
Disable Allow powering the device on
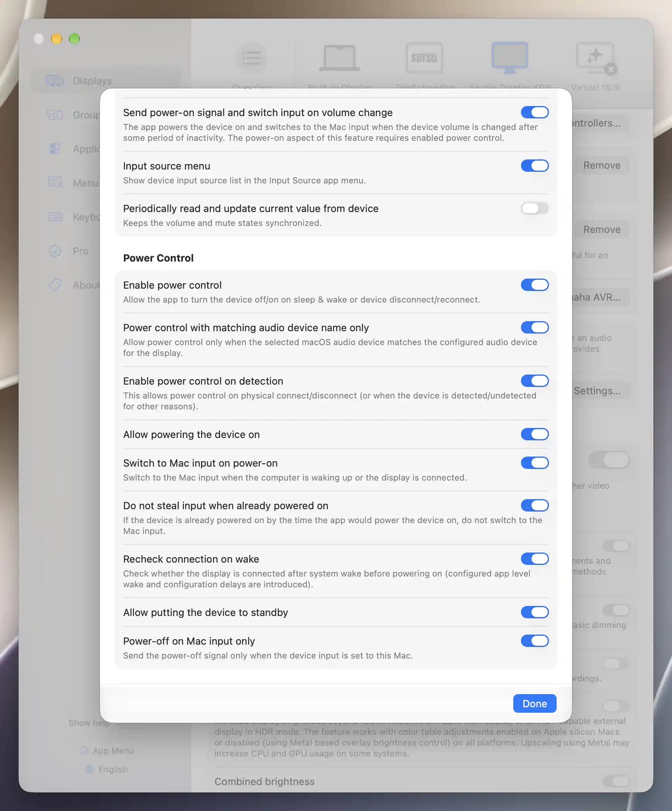pos(535,435)
